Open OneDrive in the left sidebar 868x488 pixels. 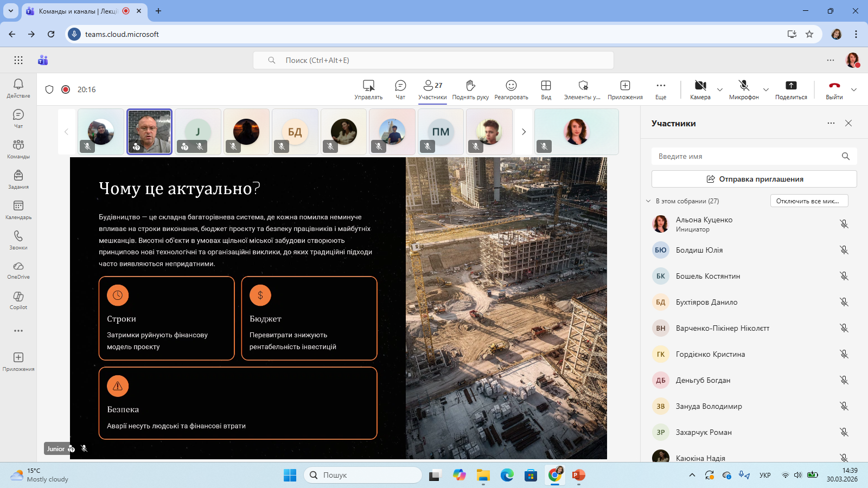(18, 267)
